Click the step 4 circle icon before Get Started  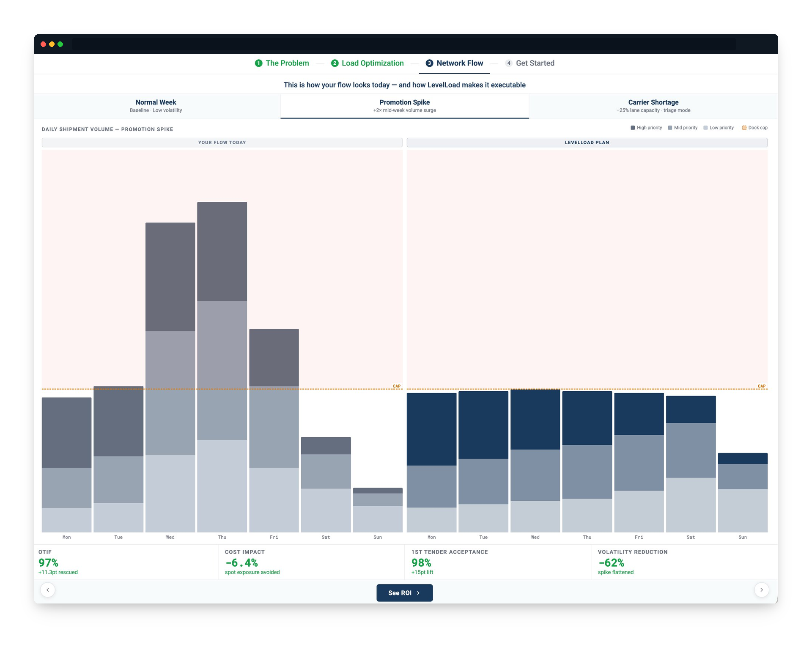pyautogui.click(x=509, y=63)
